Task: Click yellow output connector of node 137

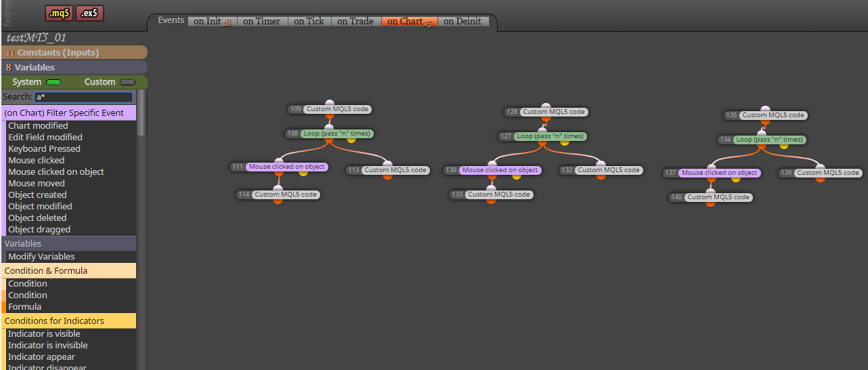Action: (735, 179)
